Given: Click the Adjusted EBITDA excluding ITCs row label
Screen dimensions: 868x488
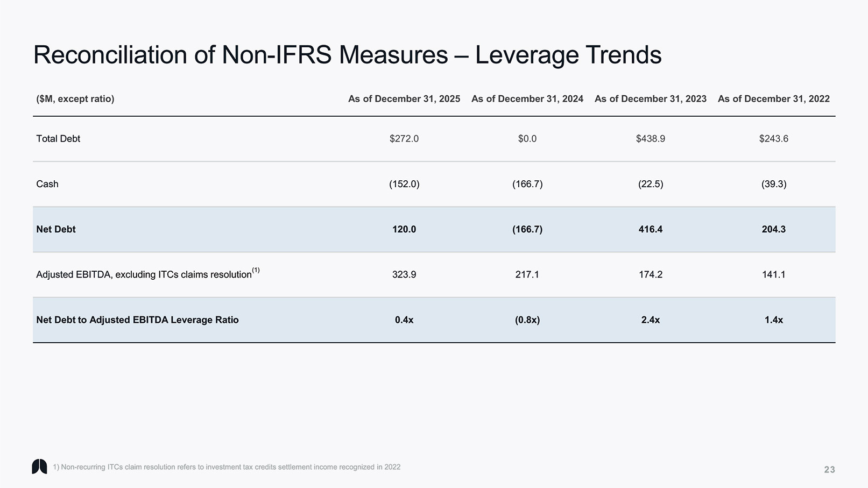Looking at the screenshot, I should (x=144, y=274).
